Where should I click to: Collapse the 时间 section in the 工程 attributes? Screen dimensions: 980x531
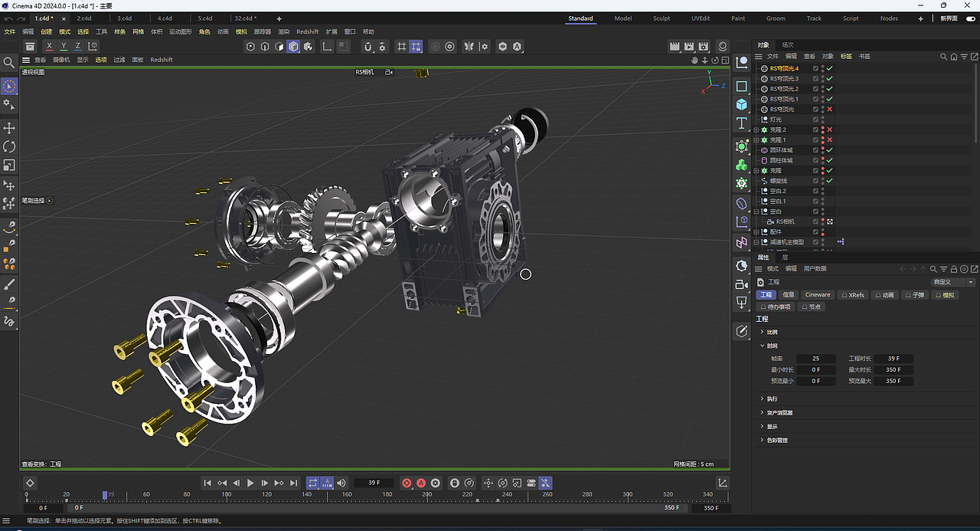click(764, 346)
